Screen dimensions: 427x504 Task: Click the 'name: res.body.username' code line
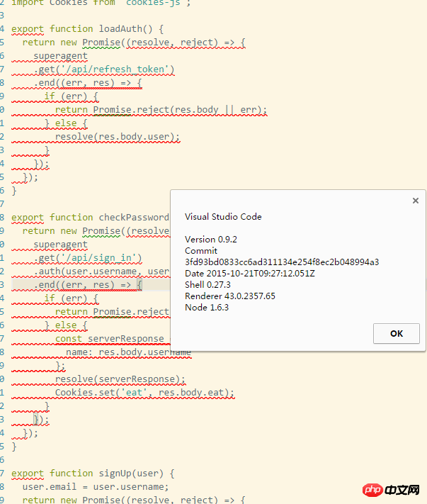click(x=128, y=352)
